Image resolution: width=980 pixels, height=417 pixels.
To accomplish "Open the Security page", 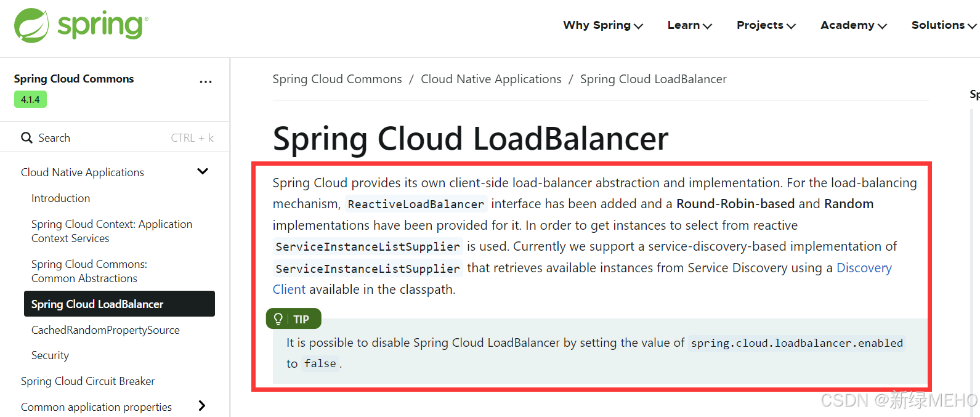I will (x=50, y=355).
